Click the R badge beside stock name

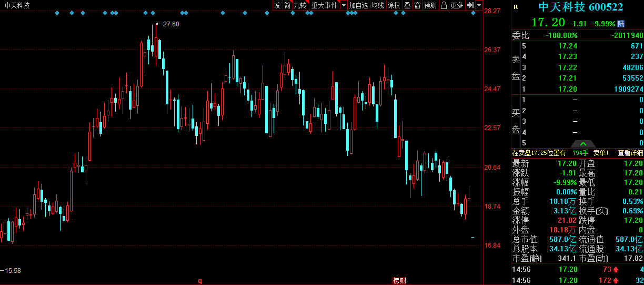tap(515, 7)
